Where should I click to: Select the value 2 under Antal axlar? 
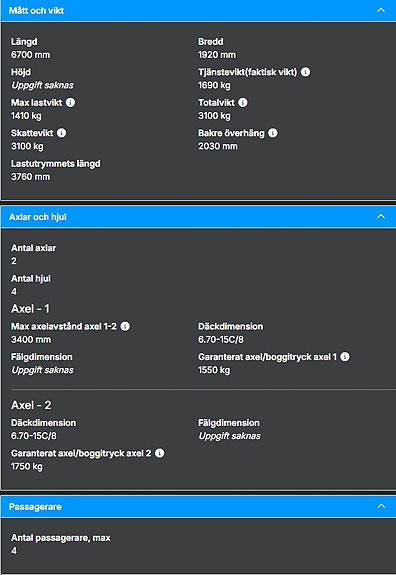point(14,261)
